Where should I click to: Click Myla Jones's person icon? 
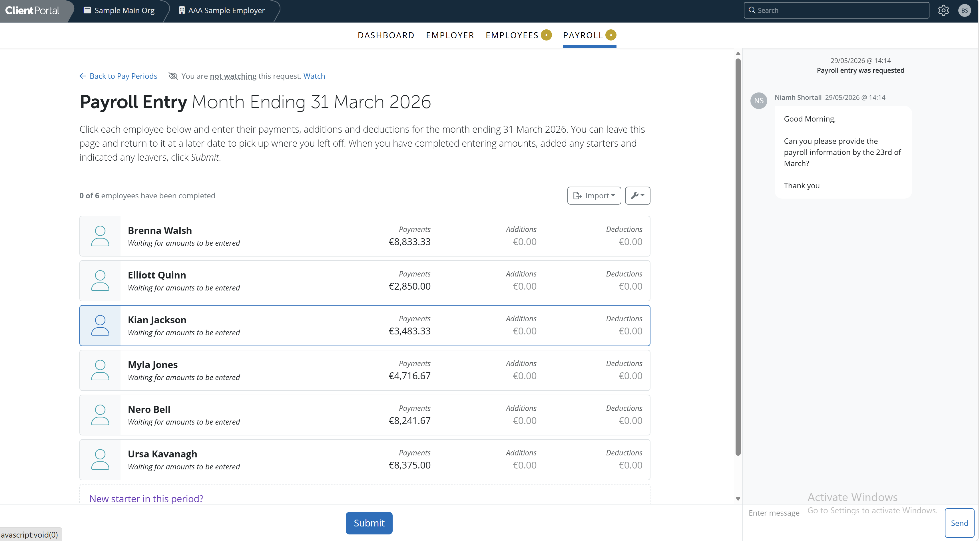pos(100,370)
